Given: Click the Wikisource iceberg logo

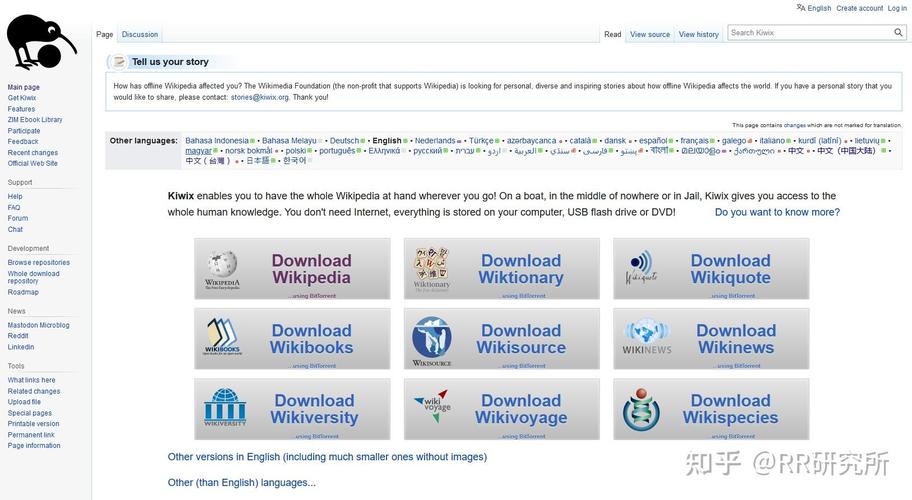Looking at the screenshot, I should click(x=432, y=341).
